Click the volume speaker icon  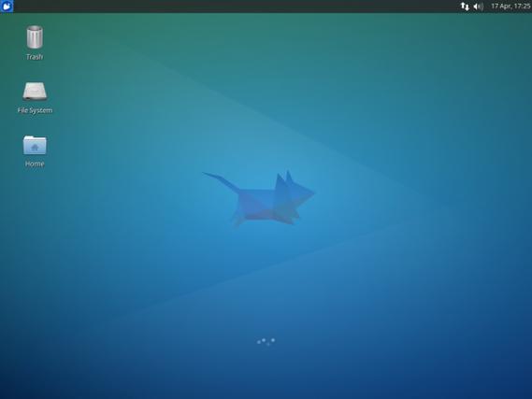478,7
